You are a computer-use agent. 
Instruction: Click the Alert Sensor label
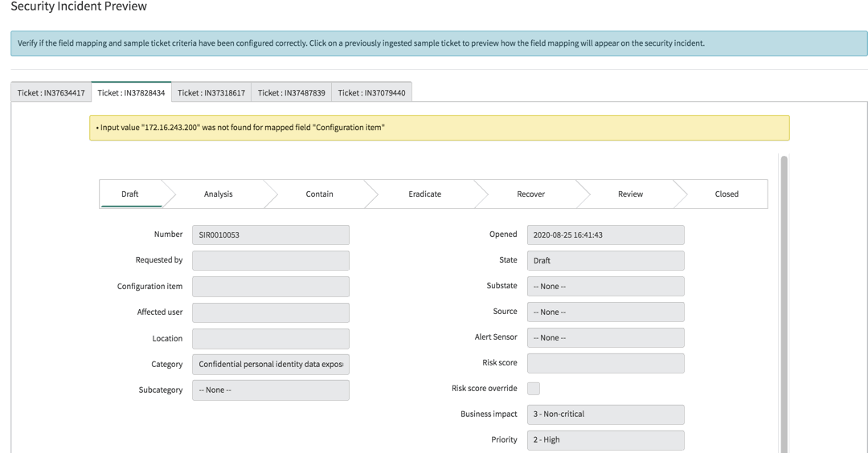click(495, 337)
